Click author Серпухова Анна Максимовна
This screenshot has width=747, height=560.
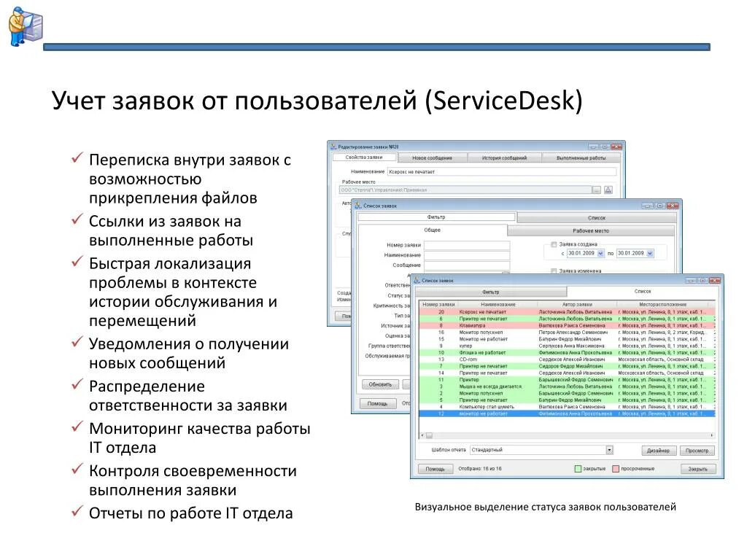[x=571, y=346]
